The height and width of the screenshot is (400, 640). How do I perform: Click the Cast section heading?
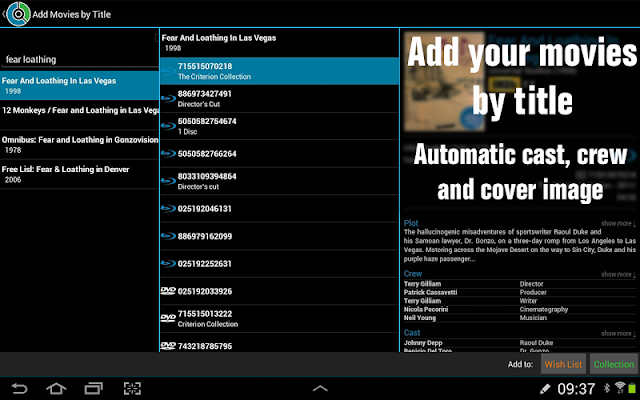(412, 333)
